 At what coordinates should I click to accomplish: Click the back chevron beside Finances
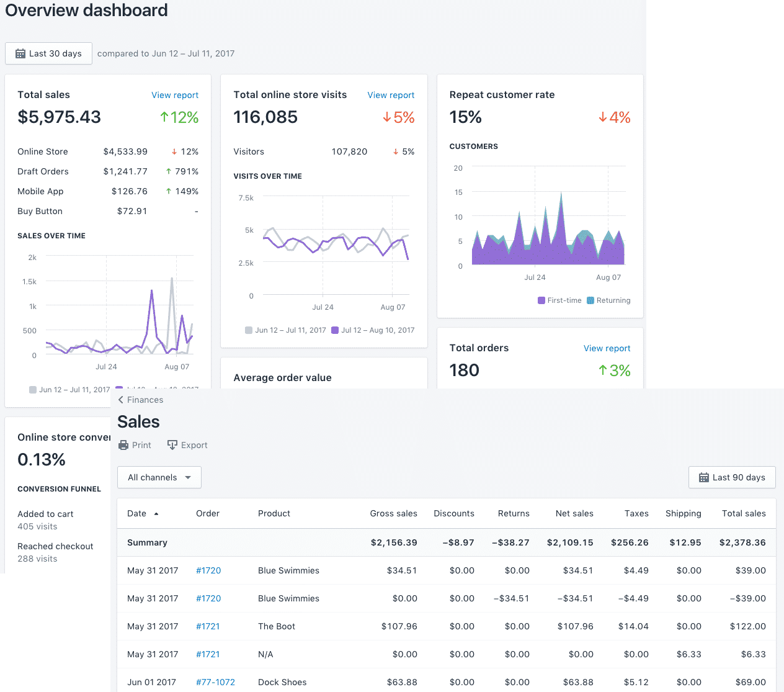pos(121,400)
